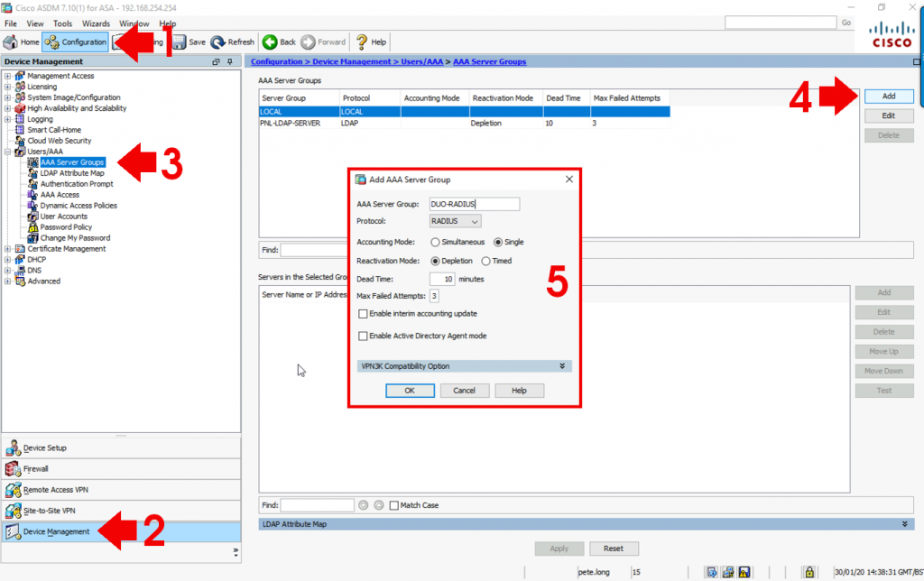This screenshot has height=581, width=924.
Task: Click the AAA Server Group name field
Action: [475, 204]
